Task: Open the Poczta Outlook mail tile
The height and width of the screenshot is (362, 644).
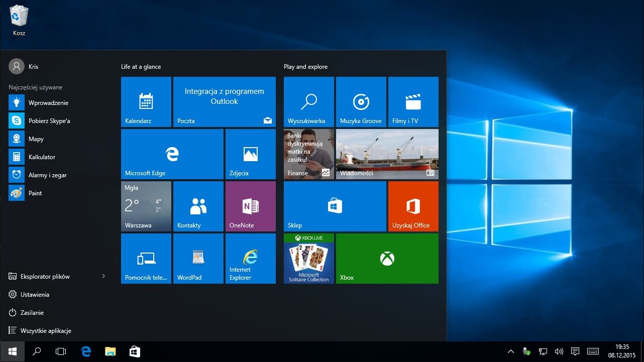Action: [x=225, y=102]
